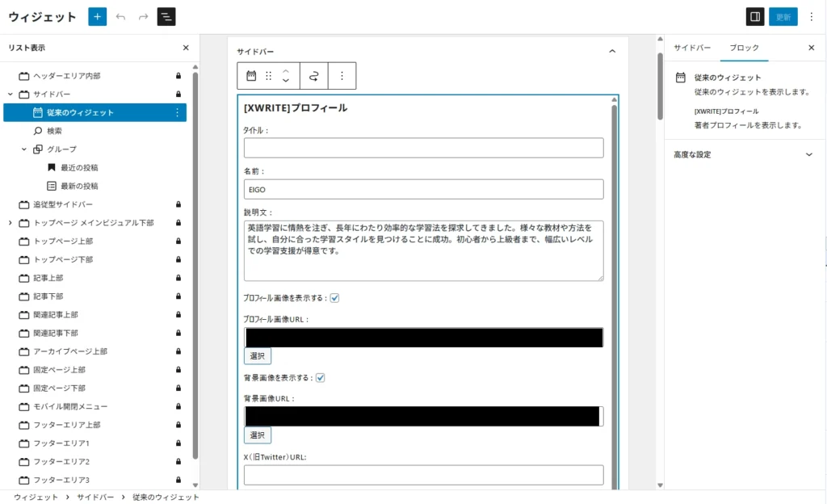Click the redo arrow icon
This screenshot has width=827, height=504.
[x=143, y=17]
